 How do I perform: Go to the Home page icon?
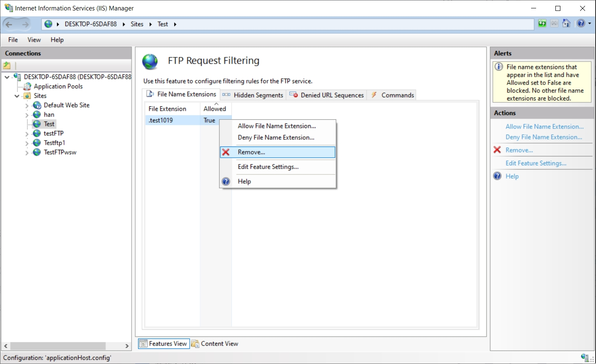pyautogui.click(x=566, y=23)
